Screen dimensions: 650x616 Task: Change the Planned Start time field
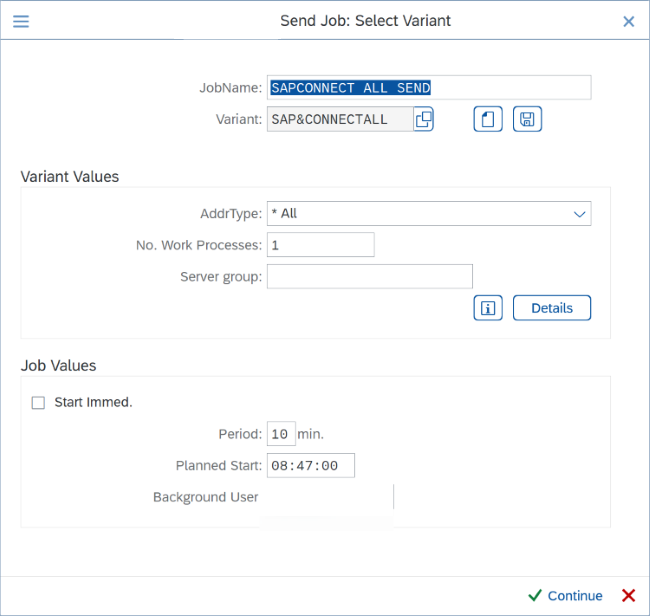click(310, 466)
